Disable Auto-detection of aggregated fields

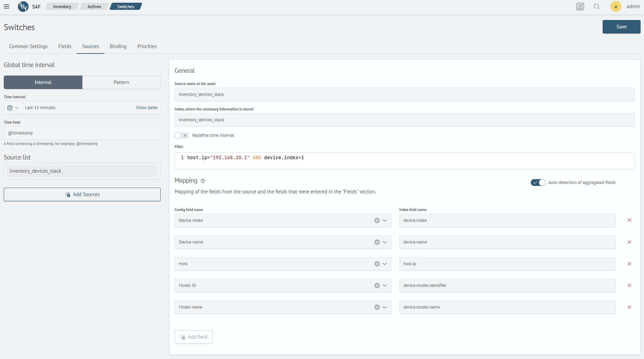tap(538, 183)
